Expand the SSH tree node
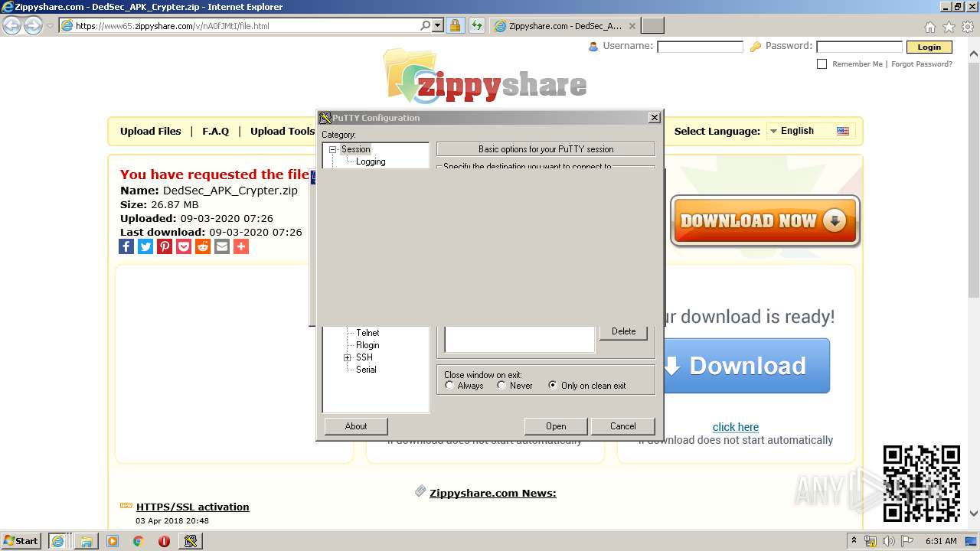This screenshot has height=551, width=980. pos(347,357)
